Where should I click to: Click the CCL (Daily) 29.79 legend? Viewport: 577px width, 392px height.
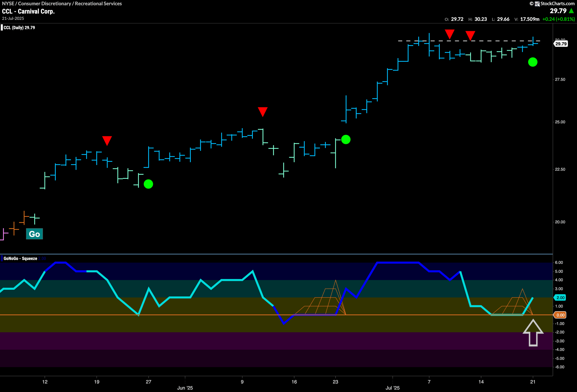[19, 27]
